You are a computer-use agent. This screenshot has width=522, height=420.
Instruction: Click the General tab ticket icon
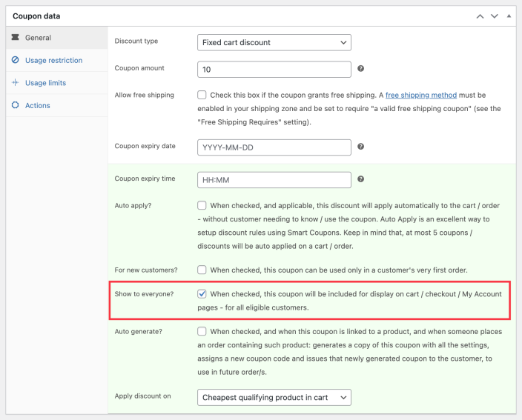pos(15,38)
